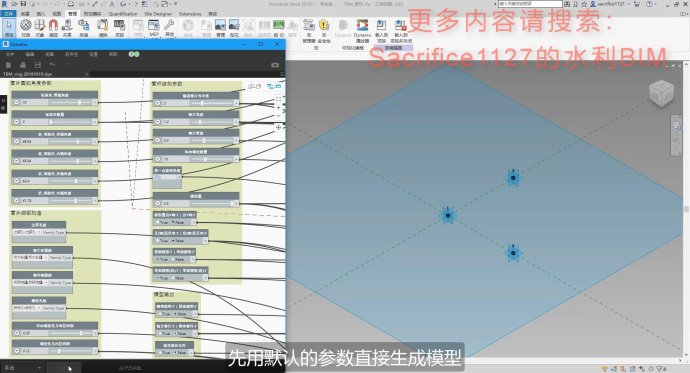Click sacrifice1127 user account in Revit title bar

pyautogui.click(x=610, y=4)
